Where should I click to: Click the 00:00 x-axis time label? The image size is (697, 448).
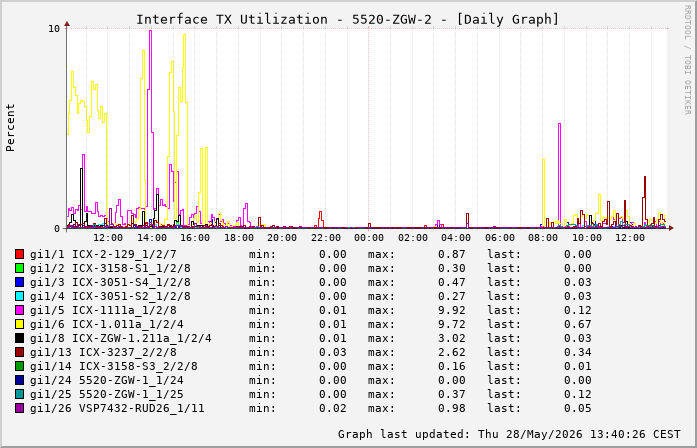369,238
